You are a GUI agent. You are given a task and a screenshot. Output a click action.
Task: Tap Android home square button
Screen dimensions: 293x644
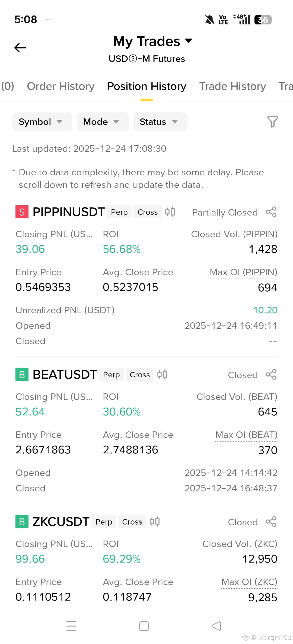click(x=144, y=626)
